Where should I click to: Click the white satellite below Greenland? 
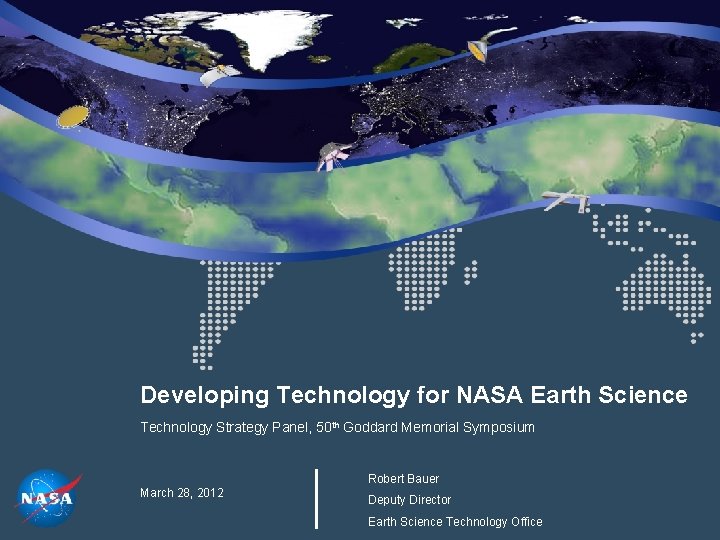[220, 75]
